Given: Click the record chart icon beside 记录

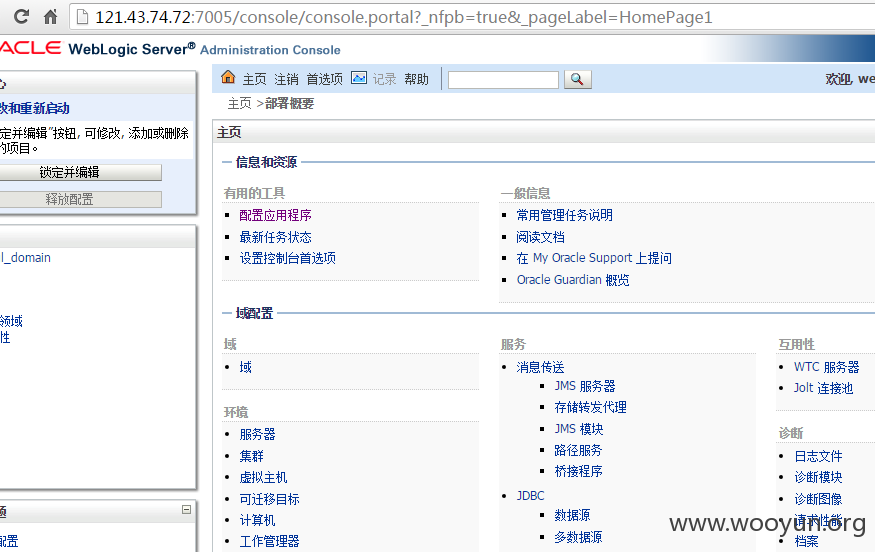Looking at the screenshot, I should (x=359, y=78).
